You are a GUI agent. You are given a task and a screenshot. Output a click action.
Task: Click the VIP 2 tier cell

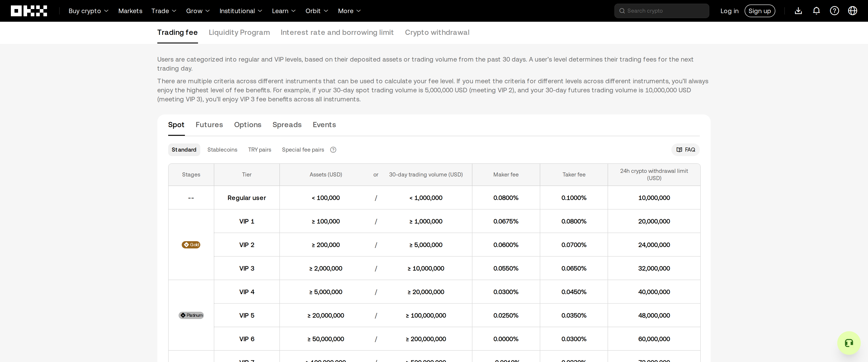coord(247,245)
